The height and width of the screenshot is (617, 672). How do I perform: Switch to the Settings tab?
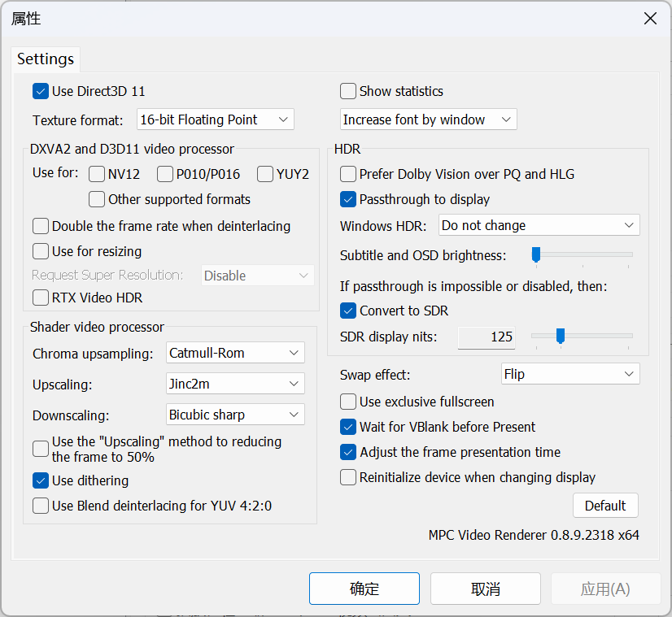coord(46,59)
